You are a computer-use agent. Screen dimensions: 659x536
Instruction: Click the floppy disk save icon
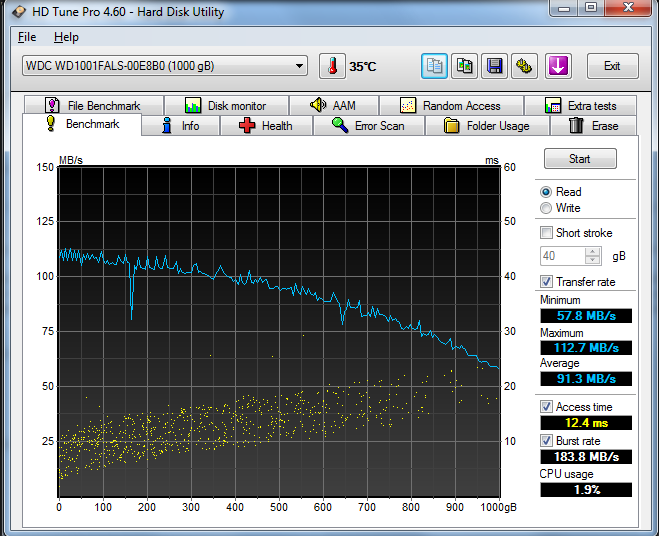(x=494, y=66)
